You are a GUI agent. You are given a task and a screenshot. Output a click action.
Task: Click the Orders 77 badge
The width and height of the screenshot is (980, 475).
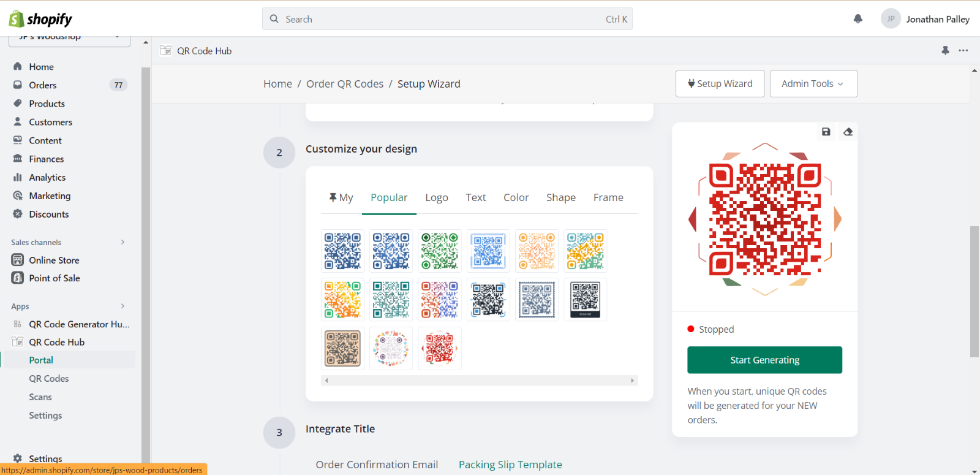[118, 85]
